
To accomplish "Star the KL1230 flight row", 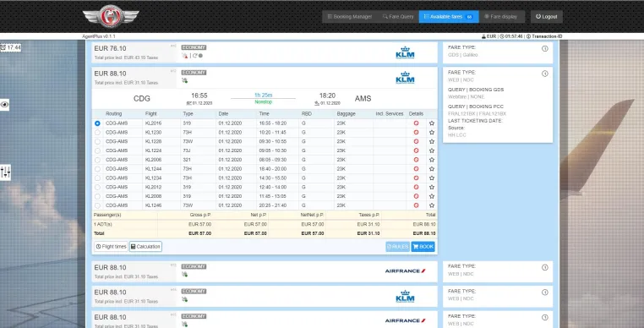I will 432,133.
